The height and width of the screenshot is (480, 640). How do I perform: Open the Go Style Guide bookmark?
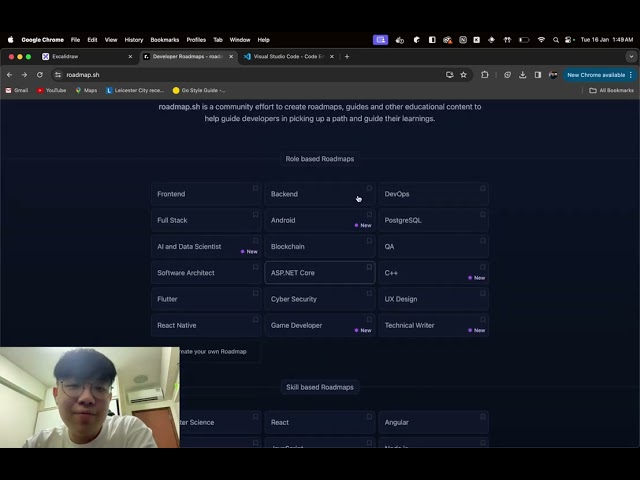[199, 91]
